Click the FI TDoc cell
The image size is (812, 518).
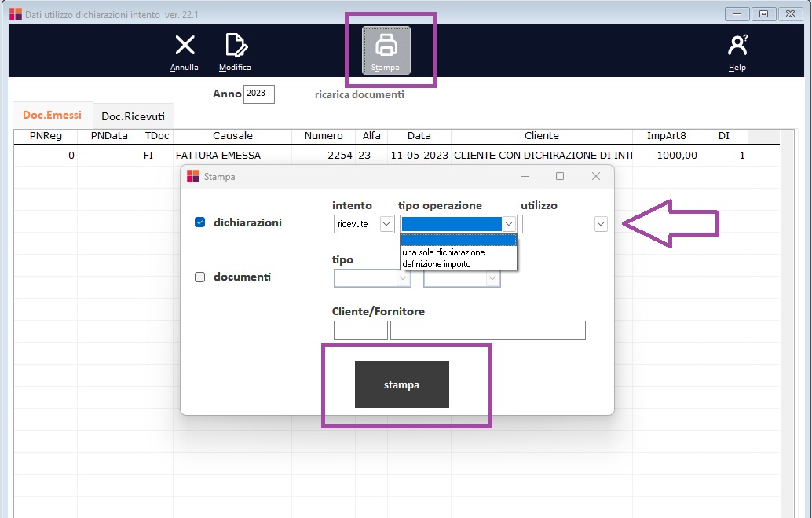(x=157, y=156)
